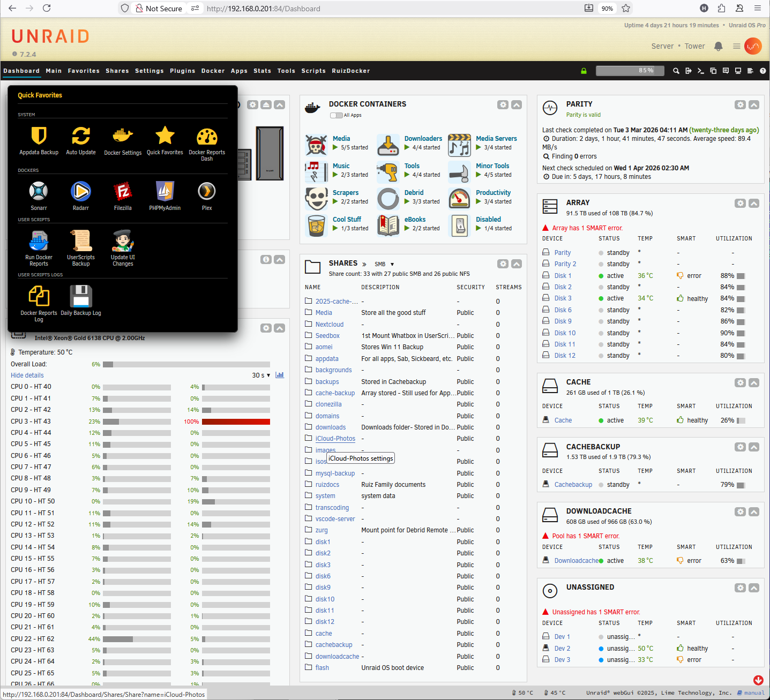
Task: Launch the Plex shortcut icon
Action: point(207,191)
